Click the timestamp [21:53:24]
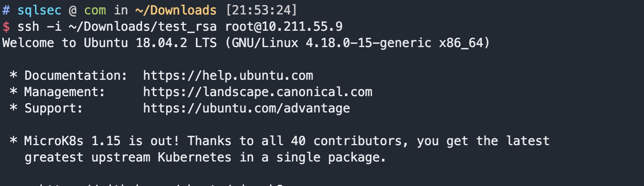Image resolution: width=644 pixels, height=186 pixels. (x=261, y=10)
